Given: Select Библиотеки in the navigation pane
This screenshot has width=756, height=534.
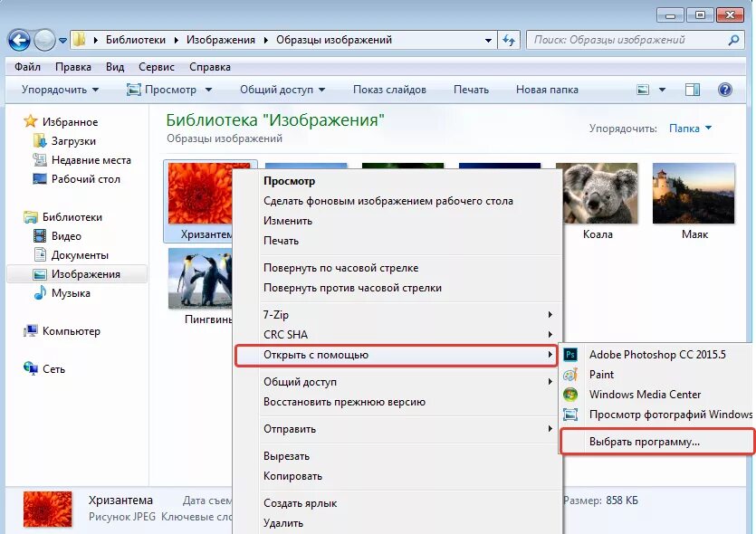Looking at the screenshot, I should click(62, 217).
